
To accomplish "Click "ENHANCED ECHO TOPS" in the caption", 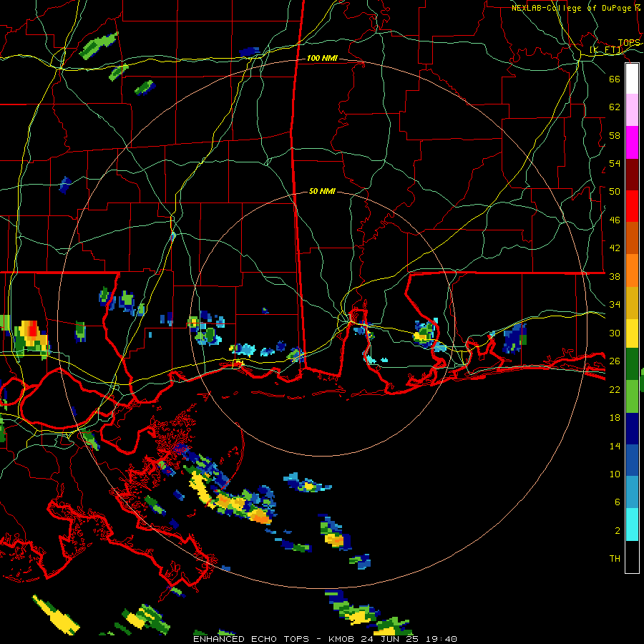I will tap(251, 639).
